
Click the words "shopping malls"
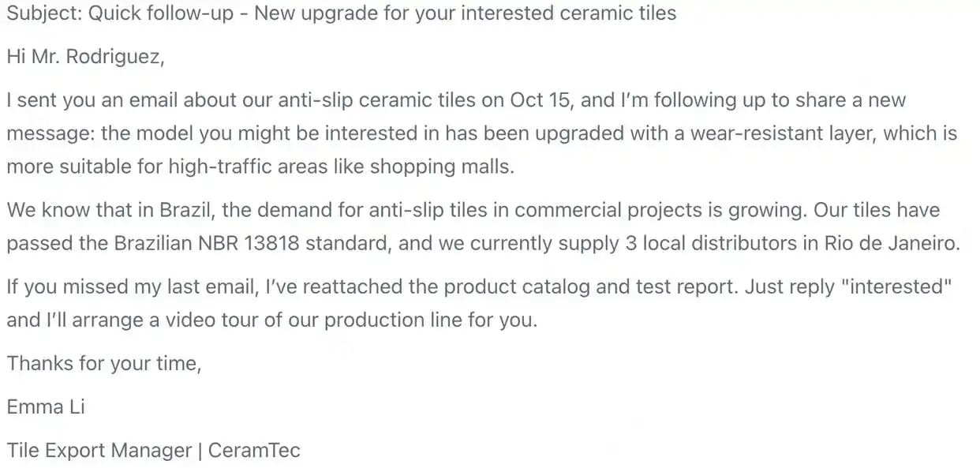click(441, 167)
